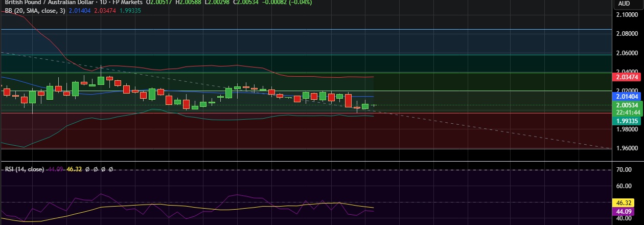The image size is (644, 225).
Task: Click the 70.00 RSI axis label
Action: [625, 170]
